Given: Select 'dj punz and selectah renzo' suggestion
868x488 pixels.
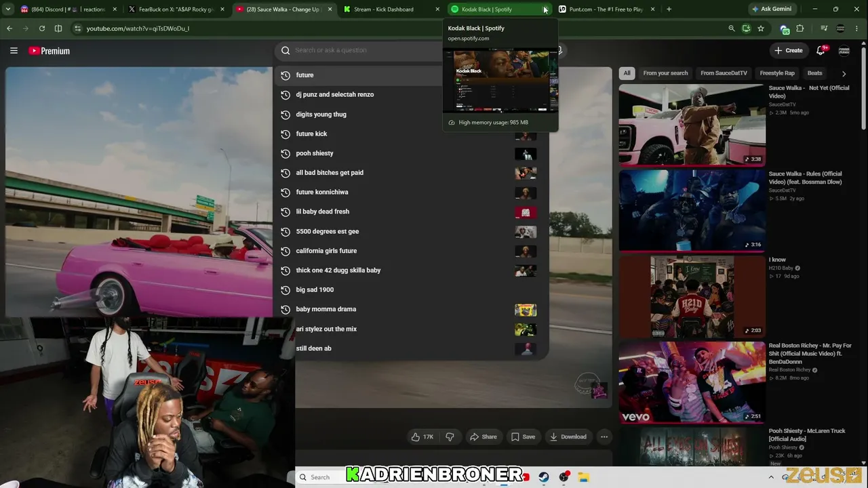Looking at the screenshot, I should click(411, 95).
